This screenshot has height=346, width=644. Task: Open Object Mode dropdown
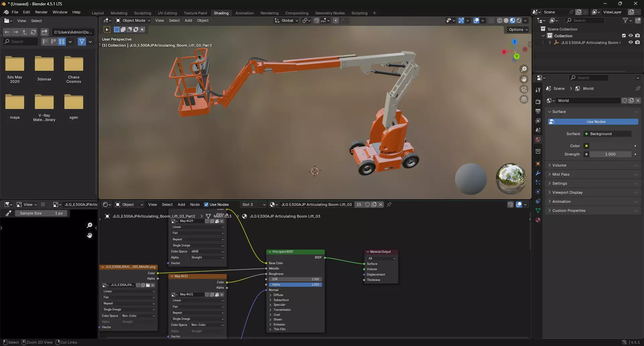click(x=133, y=20)
